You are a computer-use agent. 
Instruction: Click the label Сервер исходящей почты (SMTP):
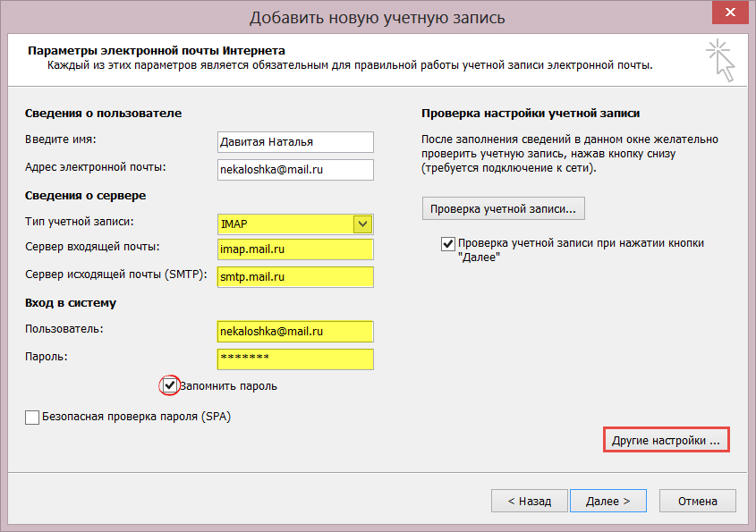pos(115,274)
